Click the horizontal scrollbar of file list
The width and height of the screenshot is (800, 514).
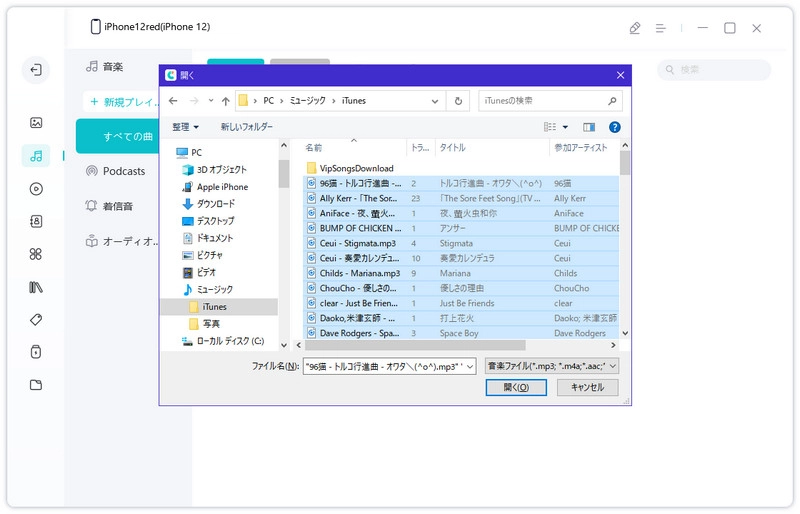click(x=415, y=346)
